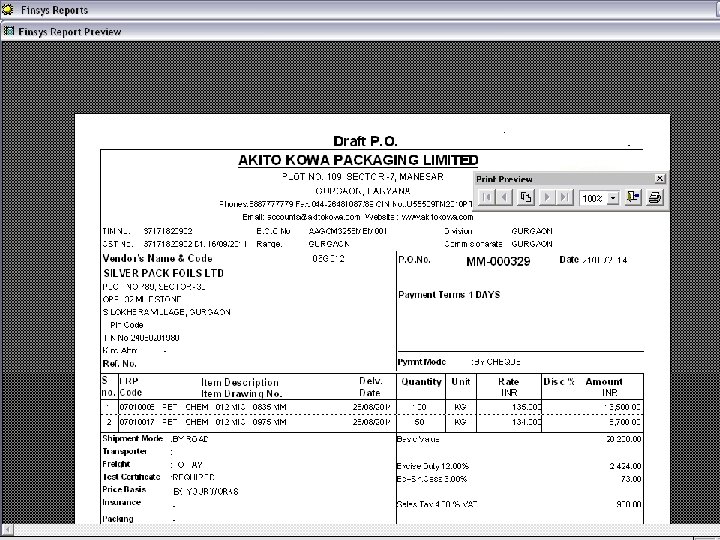Viewport: 720px width, 540px height.
Task: Click the 'Insurance' label
Action: (122, 502)
